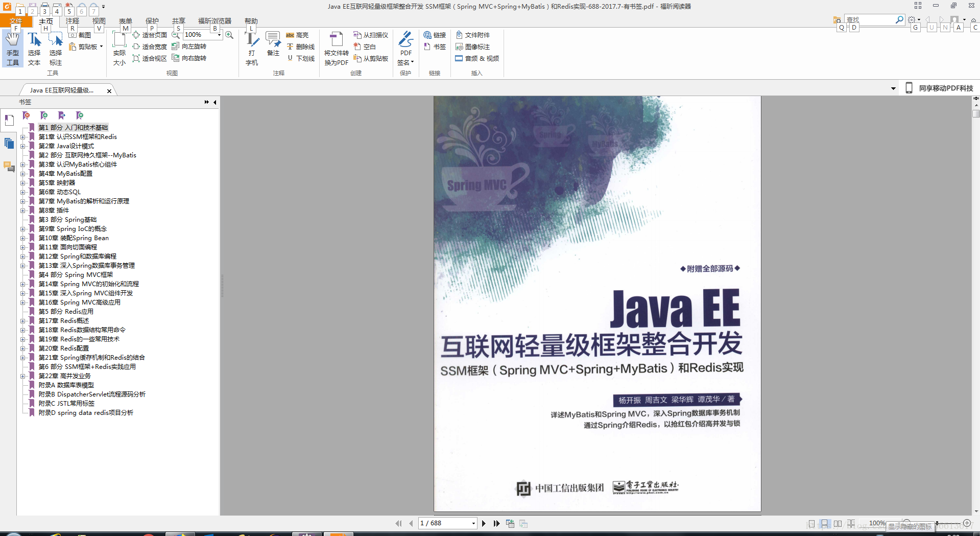Collapse the bookmarks panel with the arrow
The width and height of the screenshot is (980, 536).
coord(215,102)
